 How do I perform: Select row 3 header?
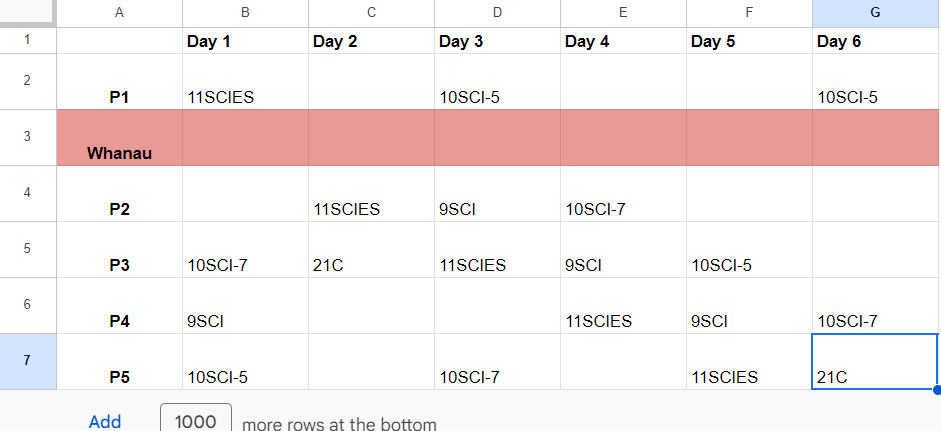[x=28, y=138]
